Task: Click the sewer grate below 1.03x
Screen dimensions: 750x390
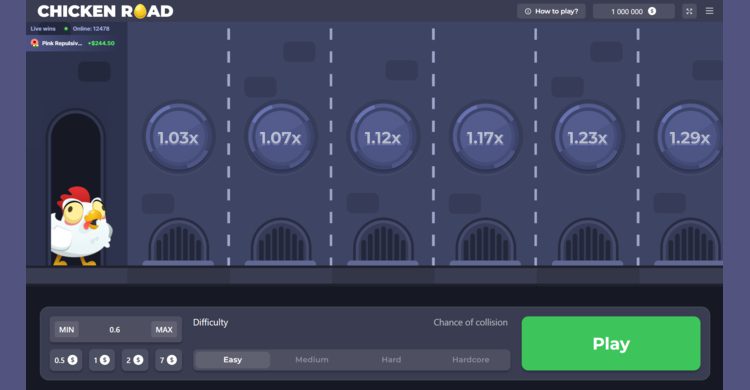Action: click(178, 242)
